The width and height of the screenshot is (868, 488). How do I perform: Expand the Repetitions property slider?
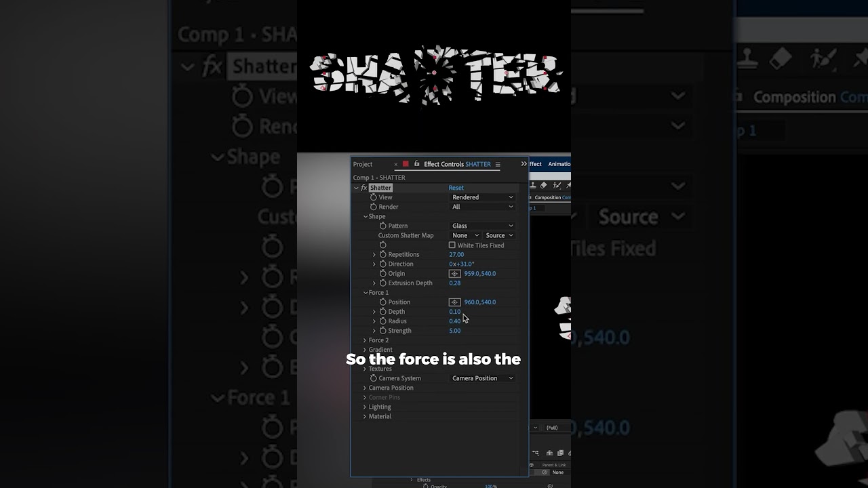pyautogui.click(x=374, y=254)
